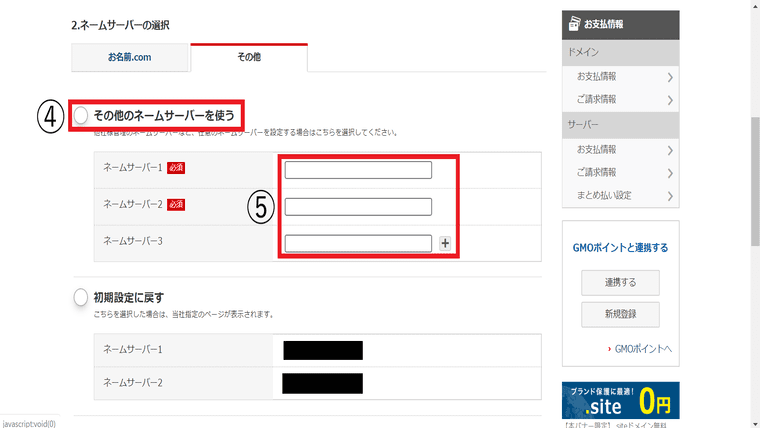The width and height of the screenshot is (760, 428).
Task: Click the scrollbar down arrow
Action: 755,423
